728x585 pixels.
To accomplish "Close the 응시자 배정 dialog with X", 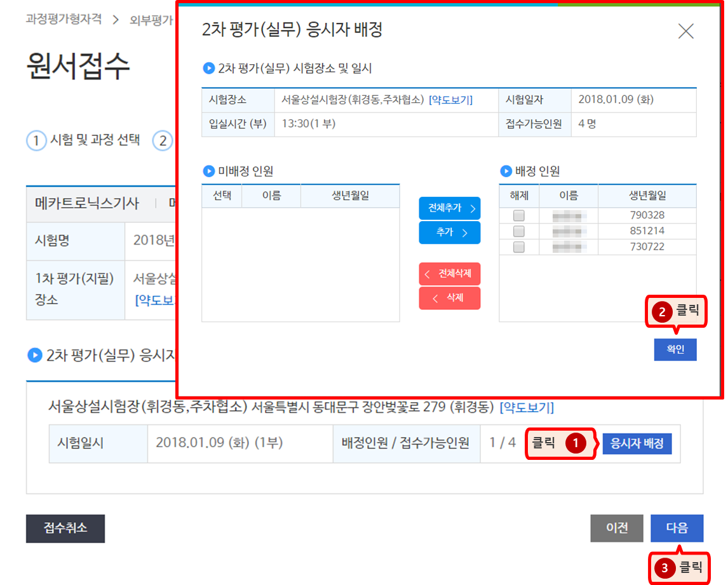I will point(685,31).
